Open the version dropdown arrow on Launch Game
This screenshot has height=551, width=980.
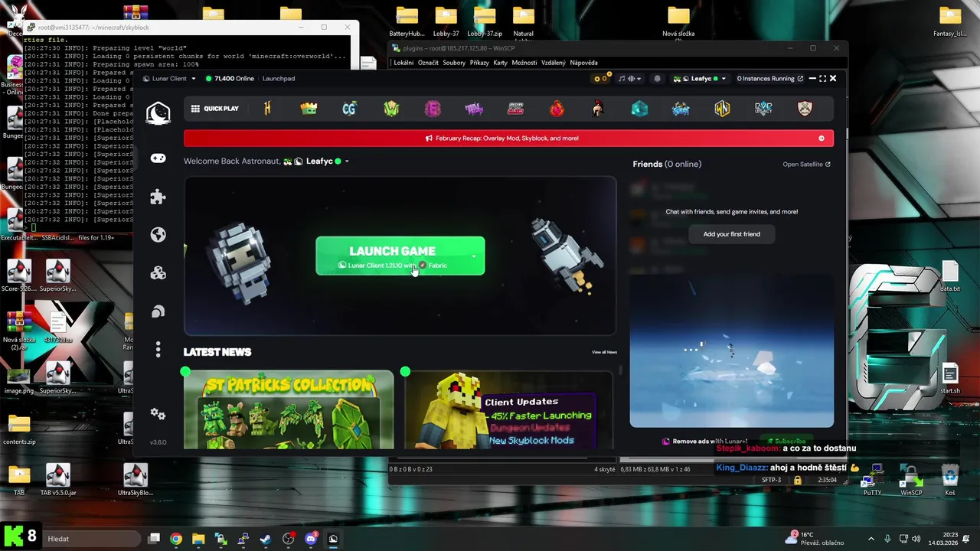pos(473,256)
